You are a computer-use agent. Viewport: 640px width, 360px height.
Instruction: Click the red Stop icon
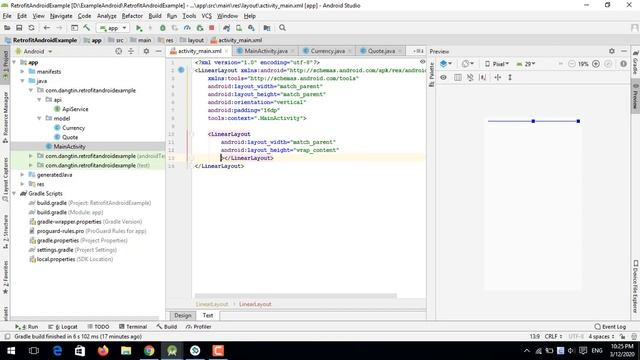click(x=211, y=28)
